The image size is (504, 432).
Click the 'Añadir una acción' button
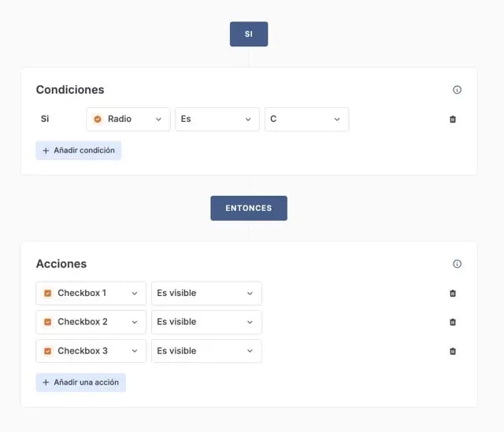pos(81,382)
